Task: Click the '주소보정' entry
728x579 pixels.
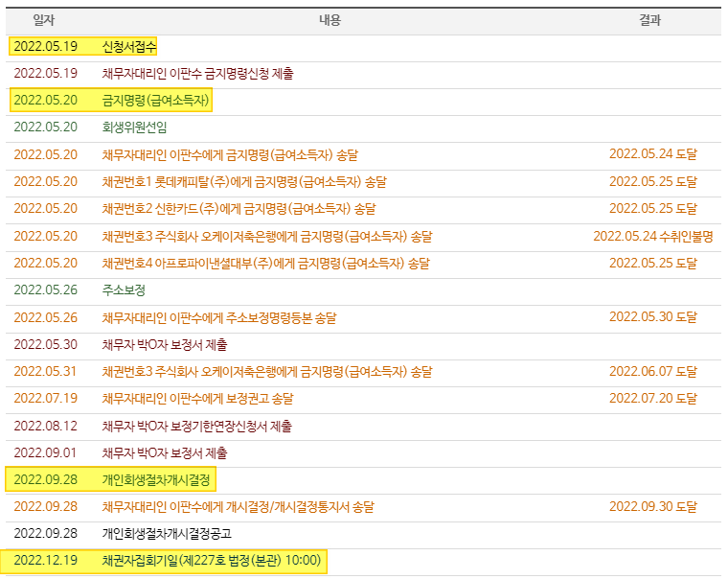Action: [x=124, y=290]
